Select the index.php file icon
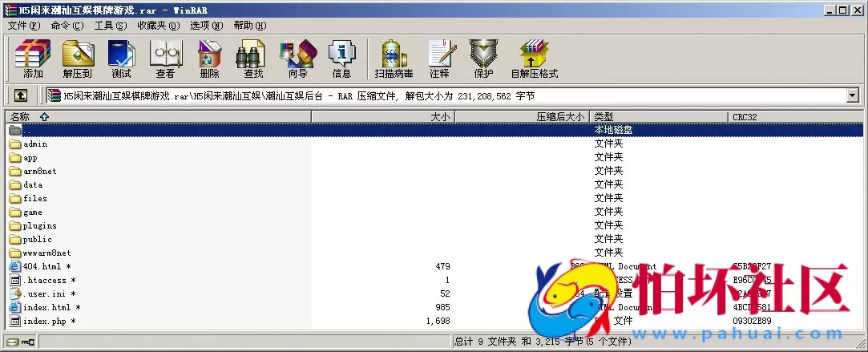The height and width of the screenshot is (352, 868). click(x=15, y=321)
